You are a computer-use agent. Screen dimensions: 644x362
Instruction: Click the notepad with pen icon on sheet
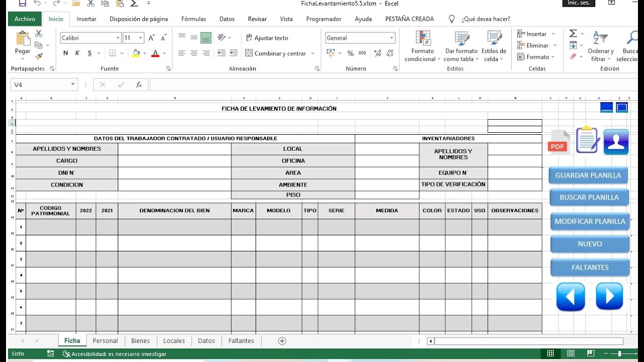[588, 140]
